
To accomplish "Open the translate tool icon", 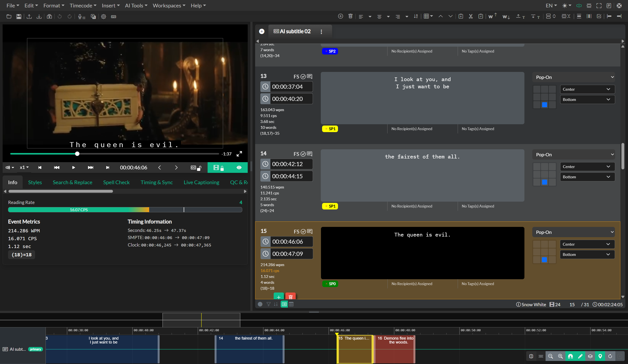I will (93, 16).
